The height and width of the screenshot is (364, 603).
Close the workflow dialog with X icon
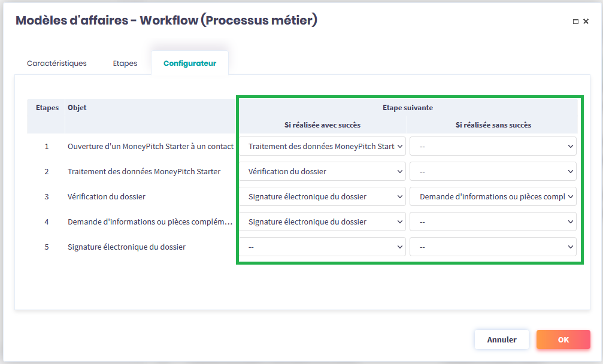pyautogui.click(x=586, y=22)
